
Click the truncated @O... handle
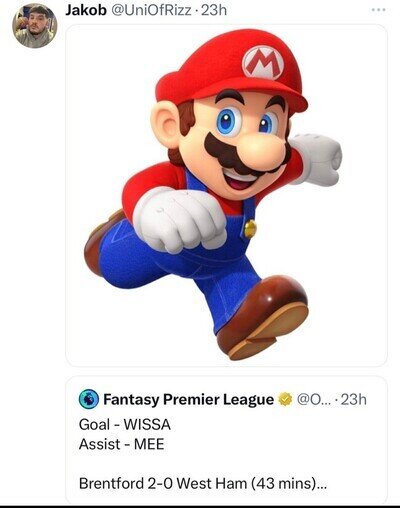click(313, 399)
